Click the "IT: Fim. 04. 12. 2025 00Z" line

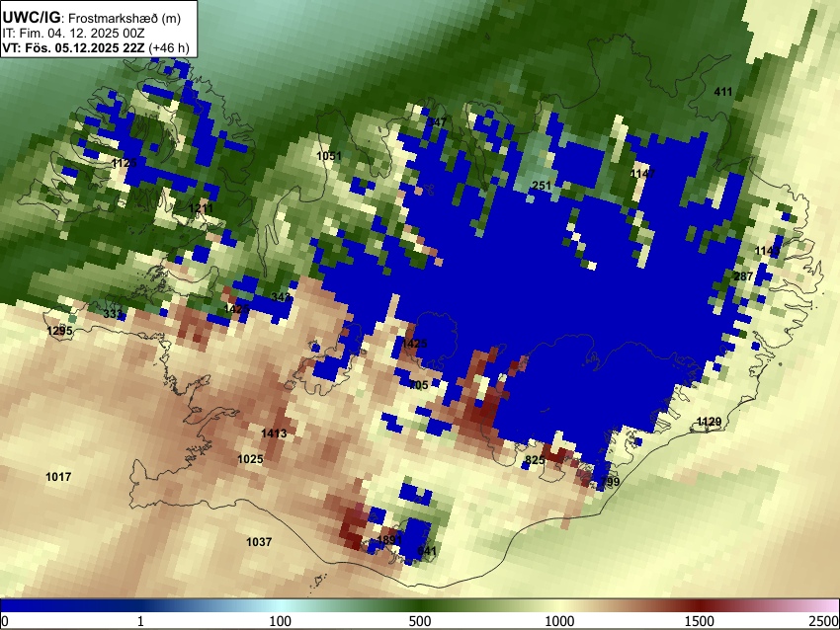(x=73, y=34)
